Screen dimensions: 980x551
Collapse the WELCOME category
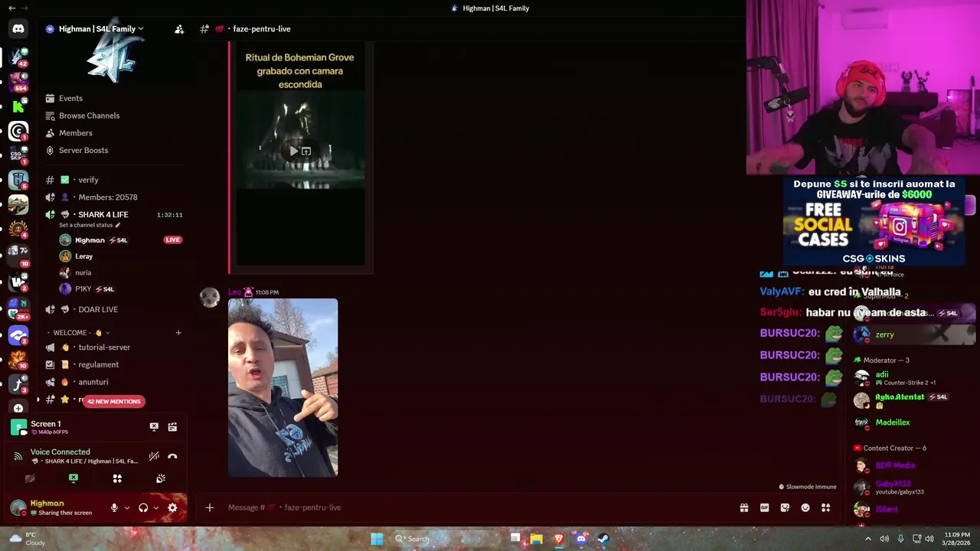coord(77,333)
